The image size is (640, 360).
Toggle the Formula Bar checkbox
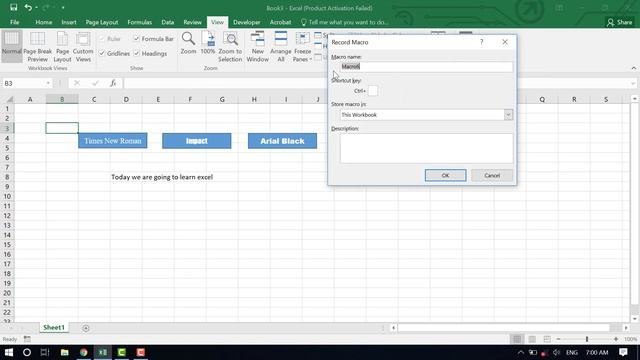136,39
